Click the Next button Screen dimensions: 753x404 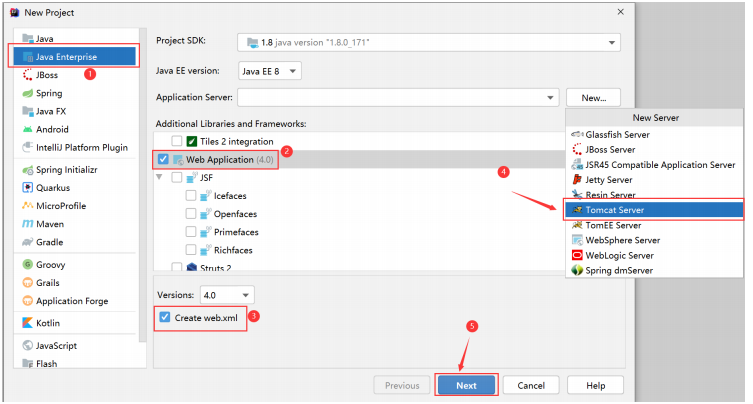(466, 385)
